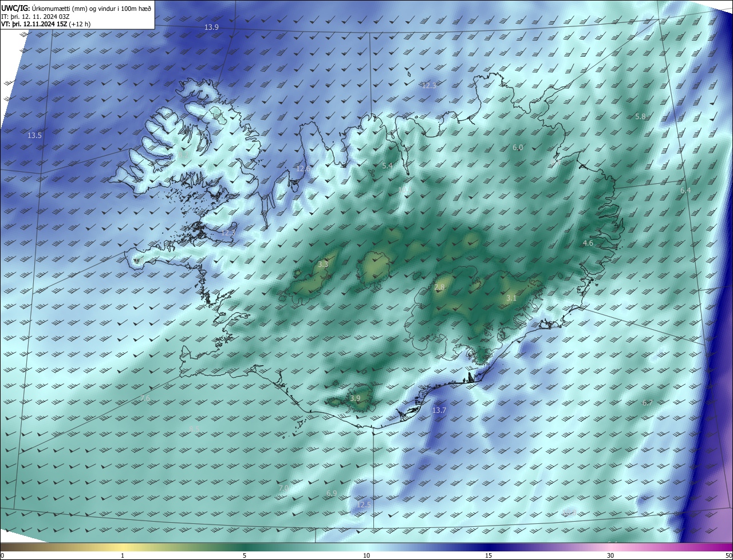
Task: Click the 3.9 value on the southern glacier
Action: [x=356, y=399]
